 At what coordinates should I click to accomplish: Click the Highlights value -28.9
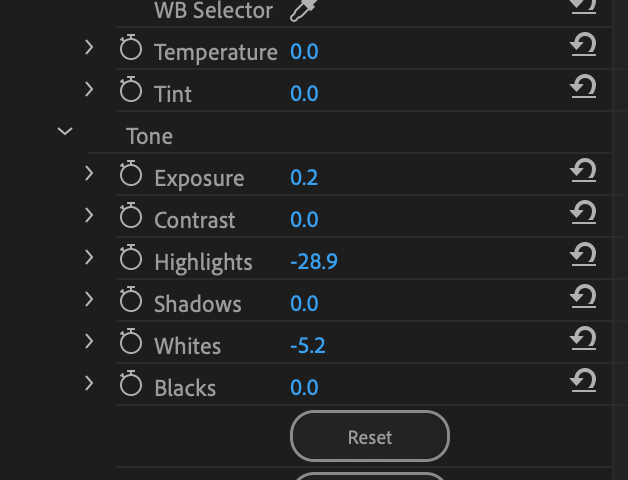pos(314,262)
